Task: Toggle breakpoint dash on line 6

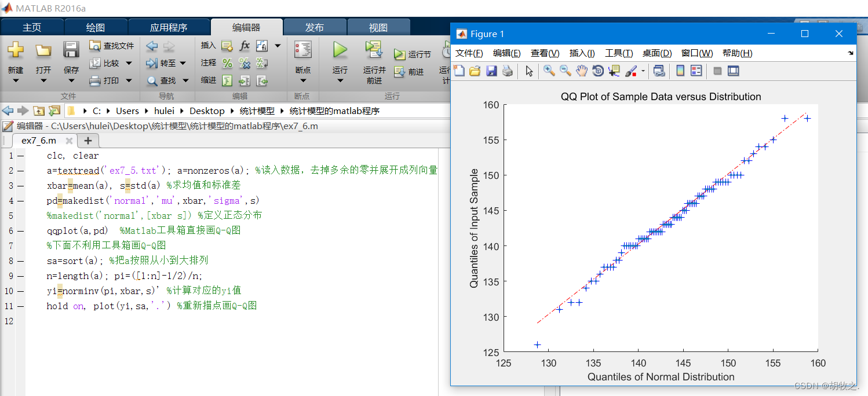Action: (20, 231)
